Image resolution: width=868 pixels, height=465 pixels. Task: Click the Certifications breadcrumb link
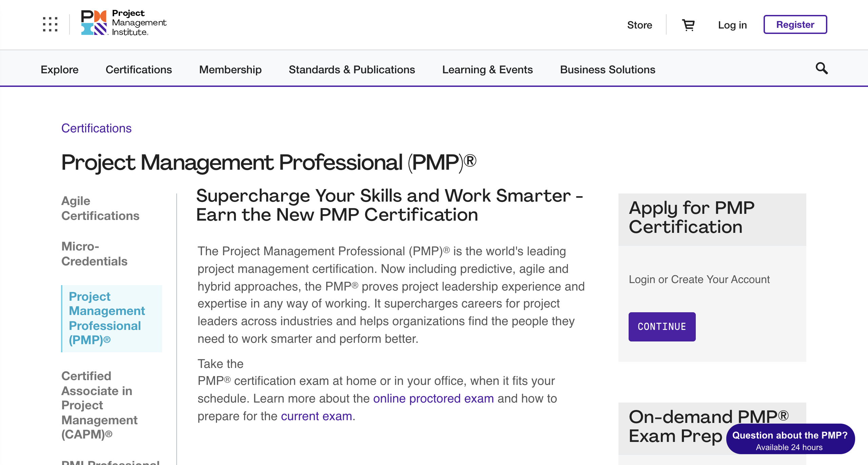tap(96, 128)
